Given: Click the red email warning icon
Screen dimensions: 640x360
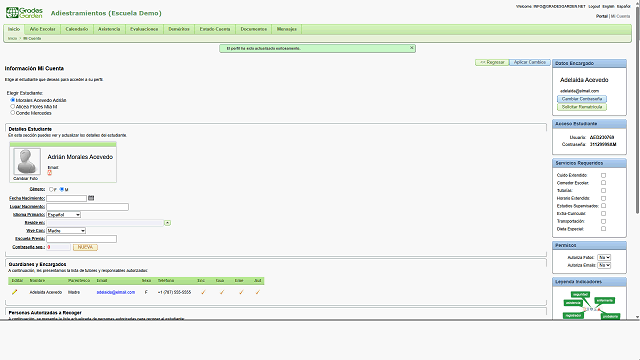Looking at the screenshot, I should click(49, 173).
